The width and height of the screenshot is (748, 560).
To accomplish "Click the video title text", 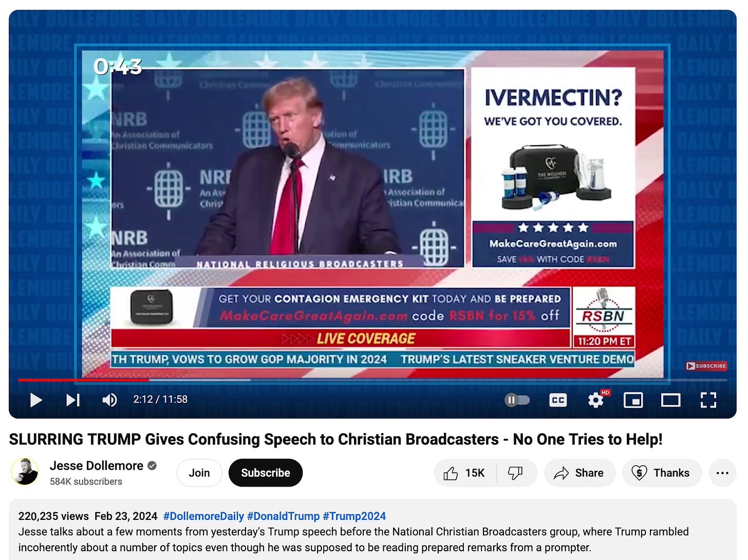I will click(x=335, y=439).
